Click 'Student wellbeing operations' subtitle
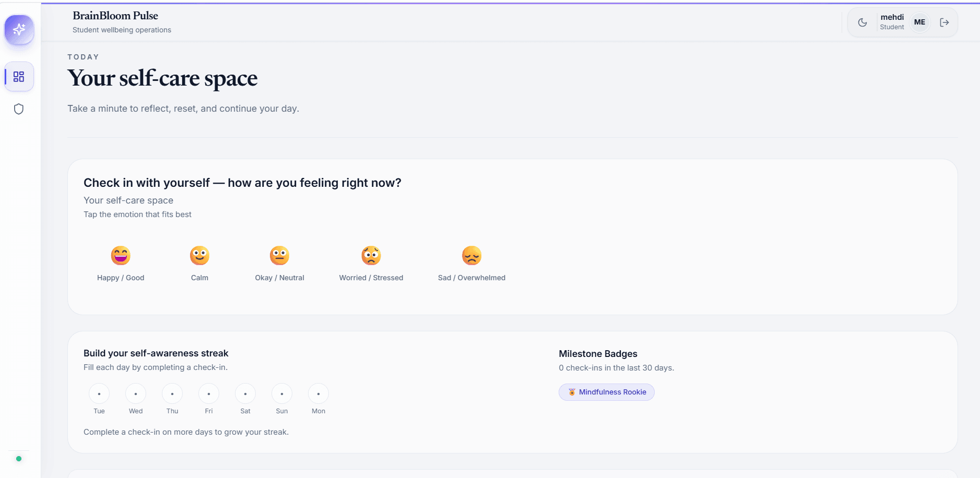The width and height of the screenshot is (980, 478). 122,30
